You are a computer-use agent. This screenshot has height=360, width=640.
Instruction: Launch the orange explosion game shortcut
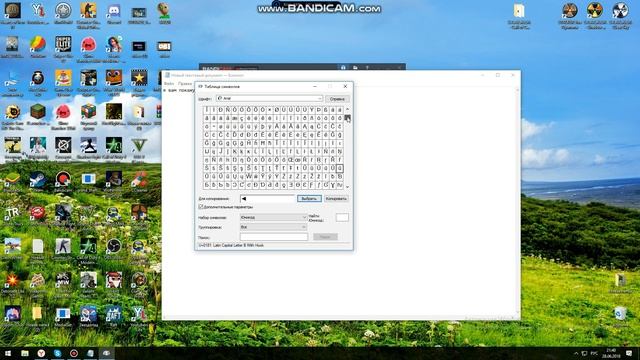pyautogui.click(x=12, y=280)
